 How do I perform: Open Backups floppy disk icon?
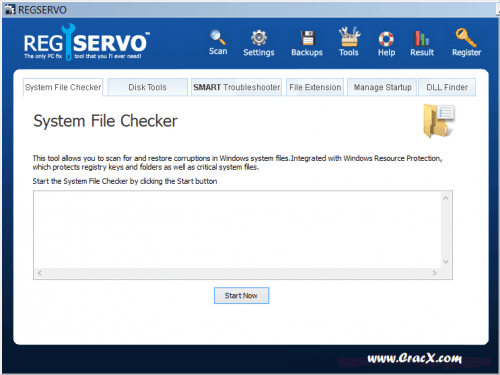[308, 38]
